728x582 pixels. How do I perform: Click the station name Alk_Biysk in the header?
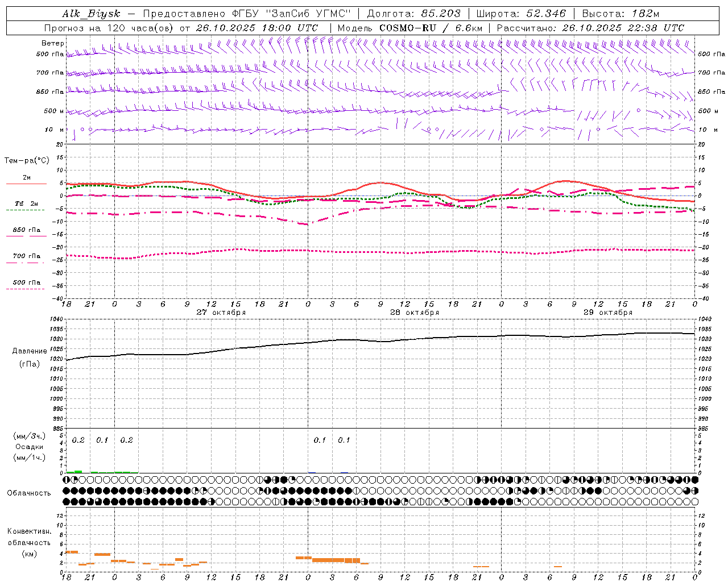[91, 14]
